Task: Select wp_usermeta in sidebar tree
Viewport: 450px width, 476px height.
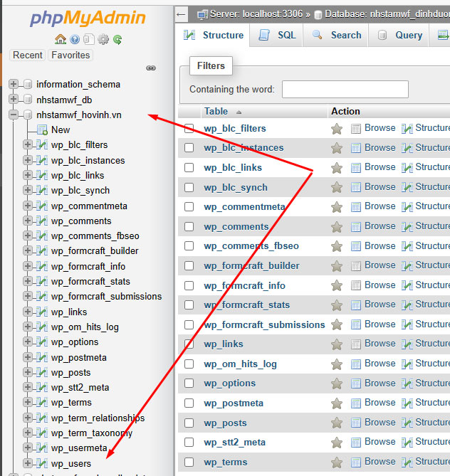Action: [x=79, y=448]
